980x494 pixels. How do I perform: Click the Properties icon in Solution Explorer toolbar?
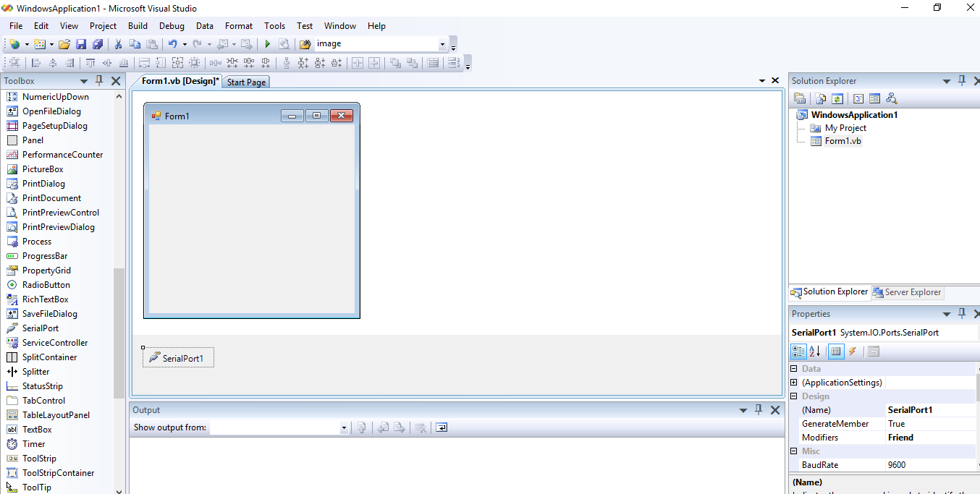pyautogui.click(x=800, y=98)
